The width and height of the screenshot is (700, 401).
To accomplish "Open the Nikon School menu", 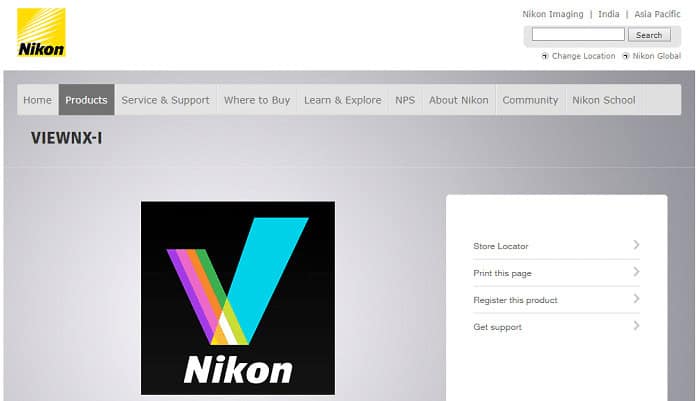I will (604, 100).
